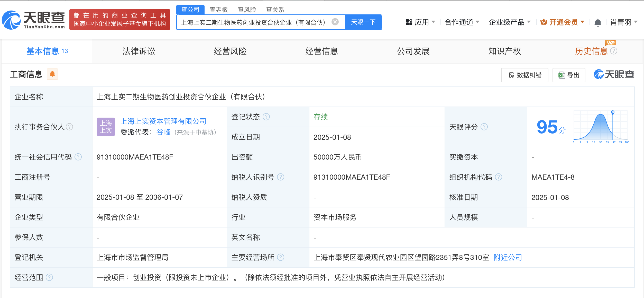Click the 上海市市场监督管理局 registration authority

click(x=133, y=258)
